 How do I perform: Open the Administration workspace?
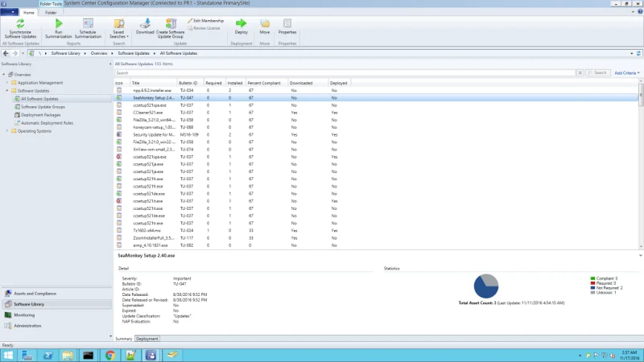click(56, 326)
